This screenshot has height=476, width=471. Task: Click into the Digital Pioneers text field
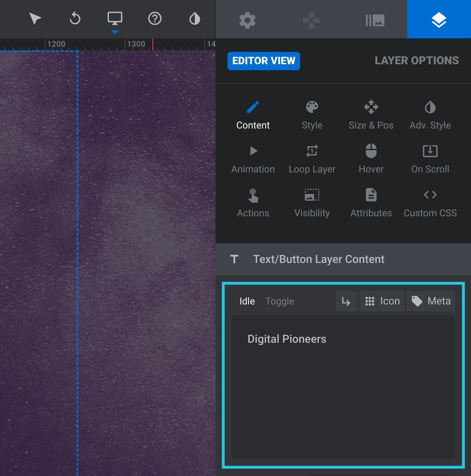coord(343,387)
